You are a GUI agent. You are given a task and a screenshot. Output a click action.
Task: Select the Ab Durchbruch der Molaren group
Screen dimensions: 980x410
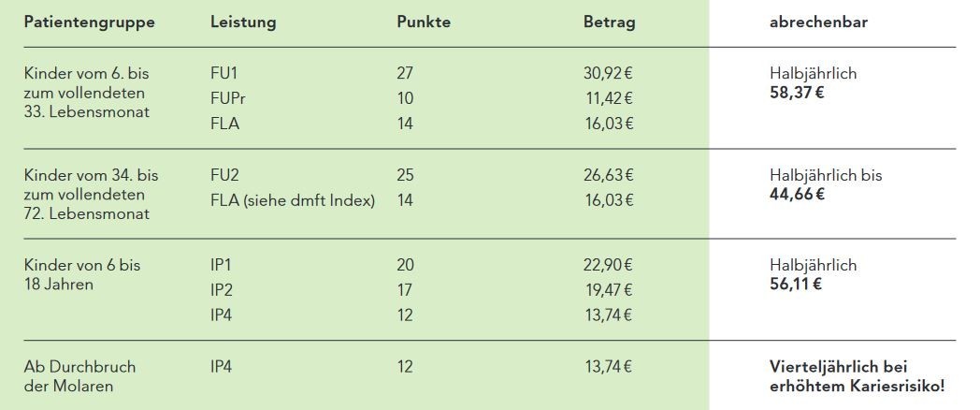coord(79,376)
